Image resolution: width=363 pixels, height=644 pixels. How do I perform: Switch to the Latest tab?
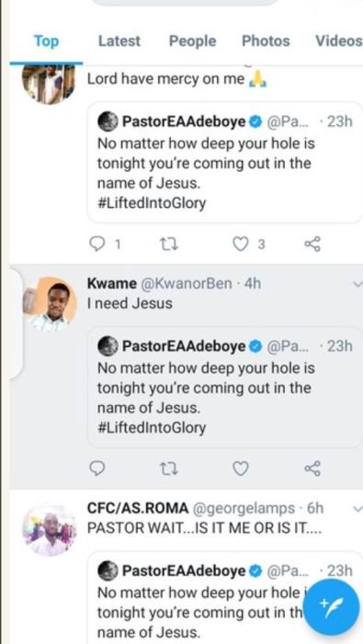pos(119,41)
